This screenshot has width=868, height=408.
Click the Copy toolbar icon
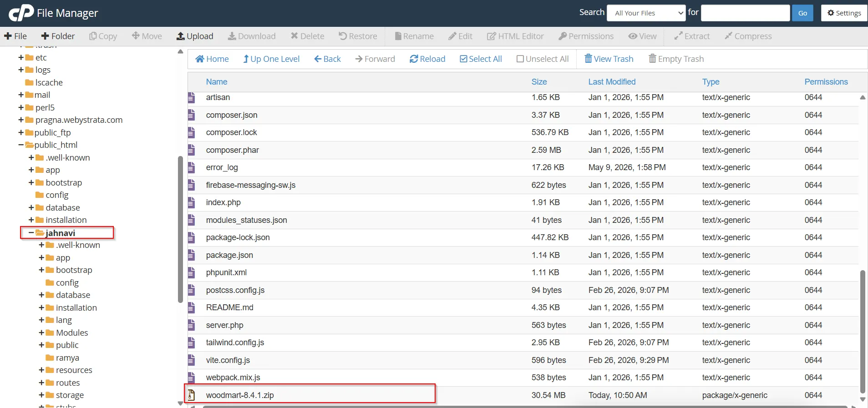[103, 36]
